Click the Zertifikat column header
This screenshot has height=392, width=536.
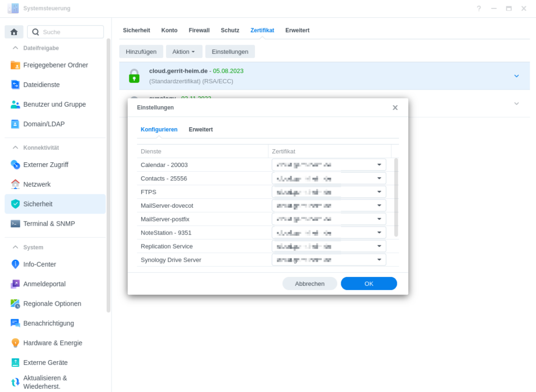[x=330, y=151]
